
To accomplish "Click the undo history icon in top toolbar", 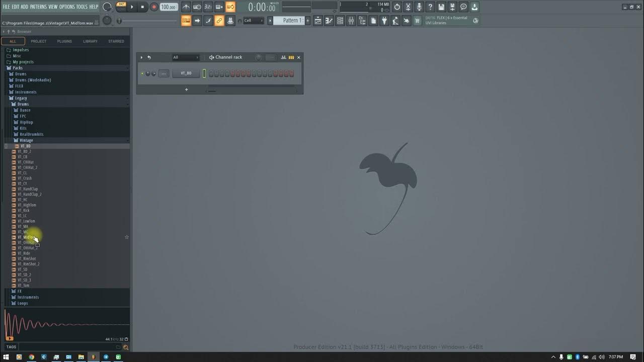I will (x=397, y=7).
